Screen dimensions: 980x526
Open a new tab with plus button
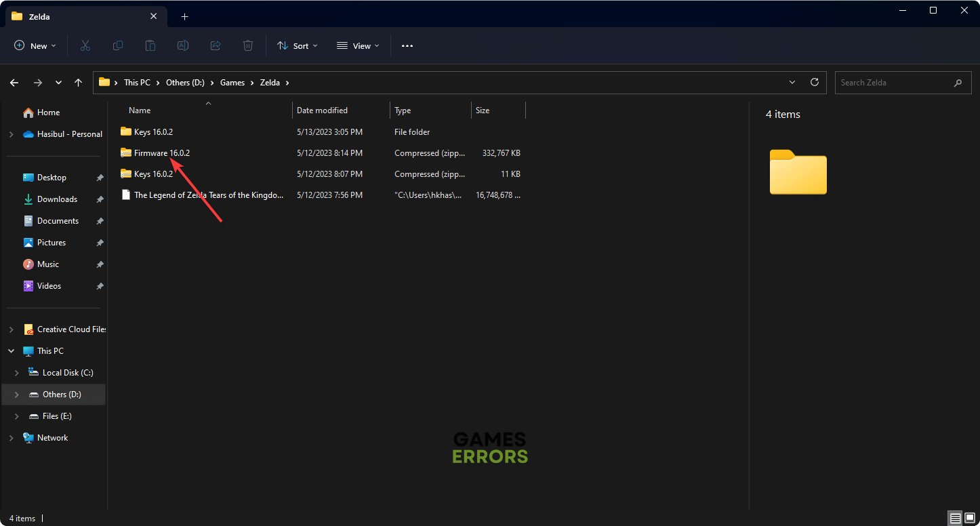184,16
